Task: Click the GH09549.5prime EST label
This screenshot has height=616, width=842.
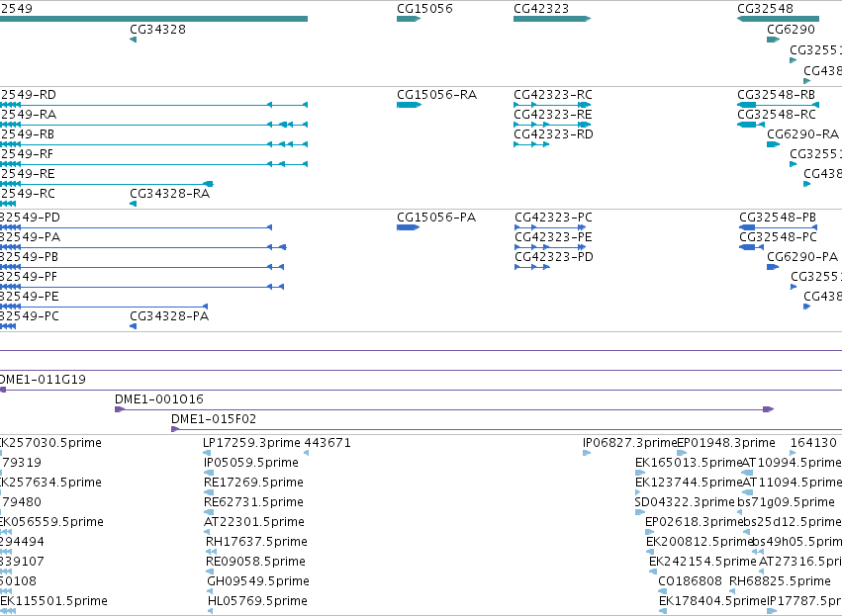Action: click(258, 581)
